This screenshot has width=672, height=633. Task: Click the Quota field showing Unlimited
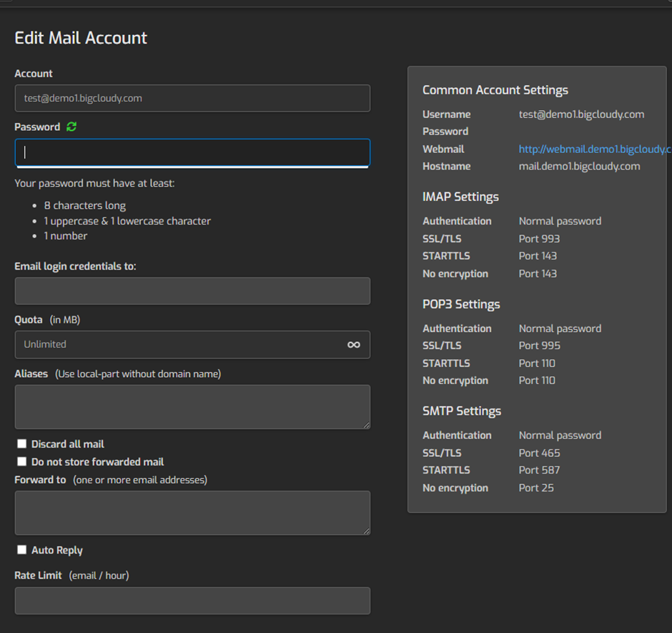tap(179, 345)
